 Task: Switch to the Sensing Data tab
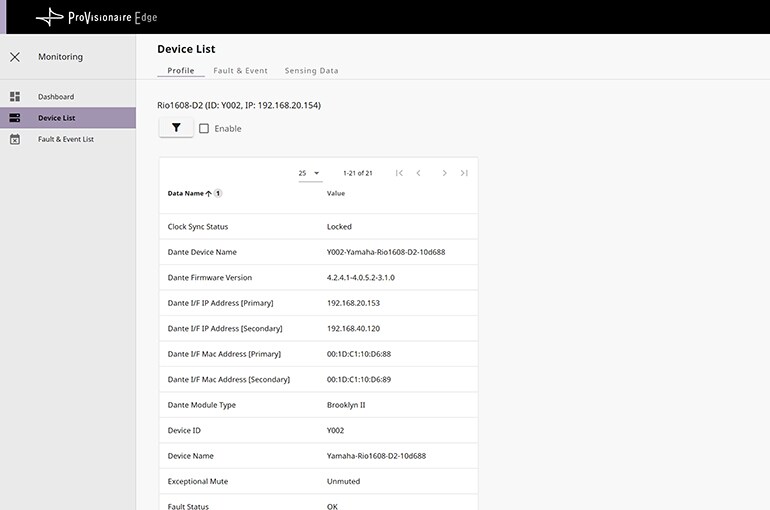point(311,71)
